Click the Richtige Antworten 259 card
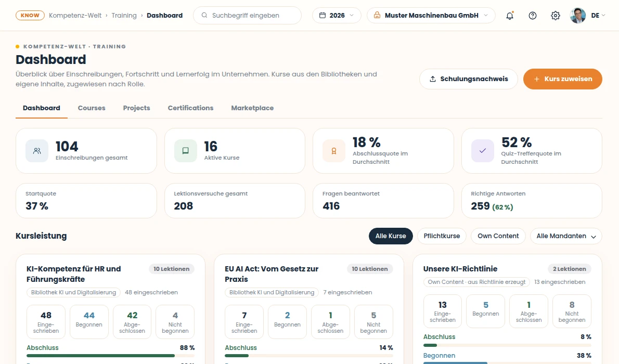Screen dimensions: 619x364 (x=532, y=201)
